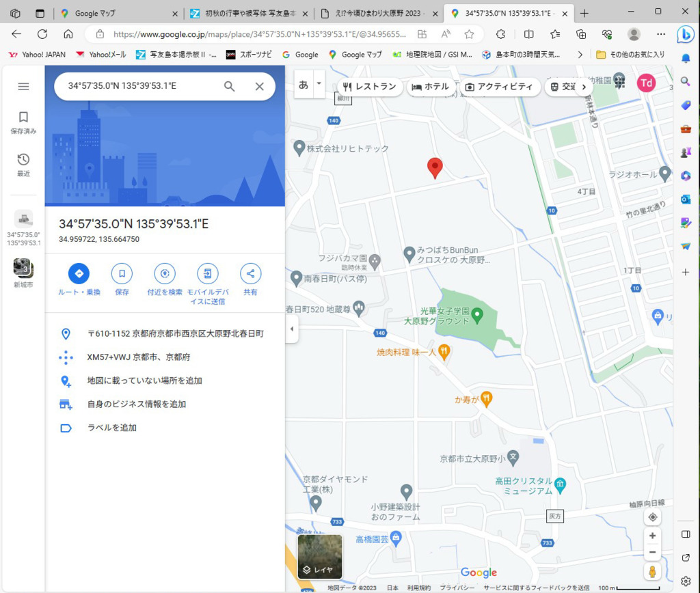Screen dimensions: 700x593
Task: Click 地図に載っていない場所を追加
Action: click(x=145, y=381)
